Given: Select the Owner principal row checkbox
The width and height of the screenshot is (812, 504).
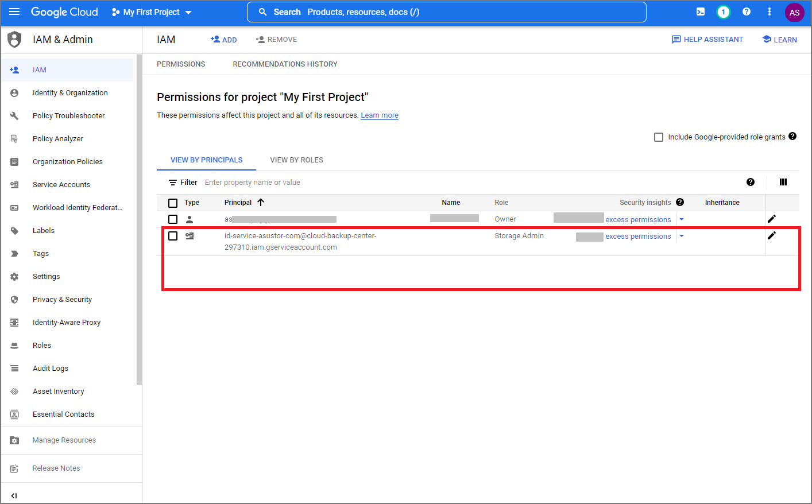Looking at the screenshot, I should tap(173, 219).
